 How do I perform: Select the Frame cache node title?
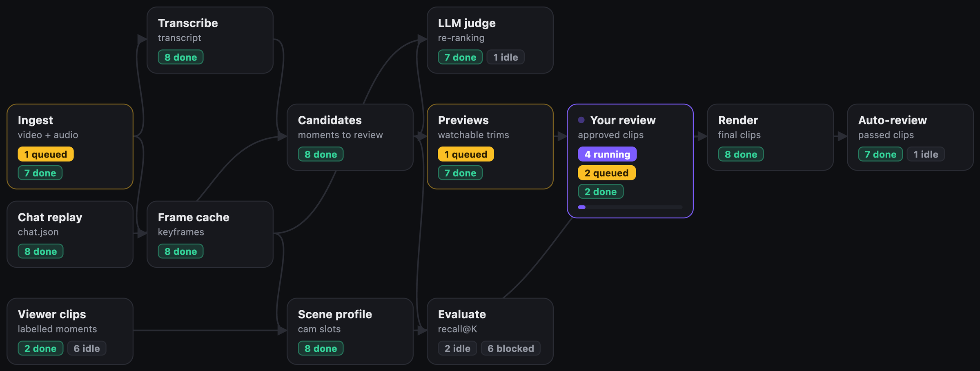pos(194,217)
